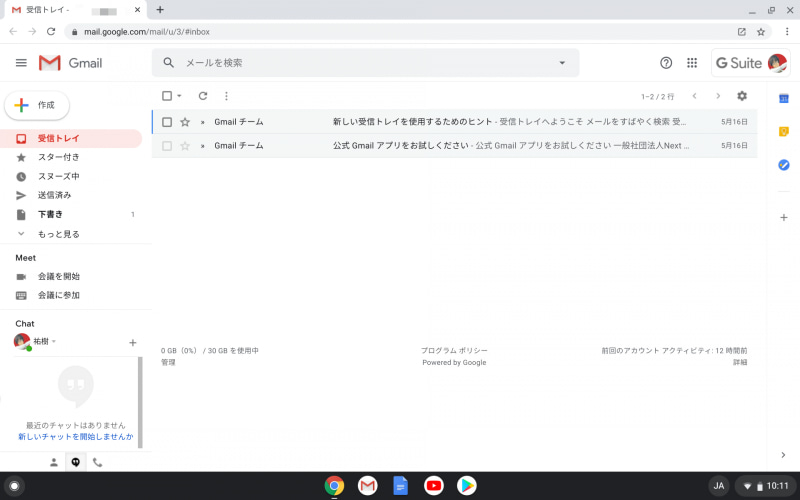Image resolution: width=800 pixels, height=500 pixels.
Task: Open the main menu hamburger icon
Action: 21,63
